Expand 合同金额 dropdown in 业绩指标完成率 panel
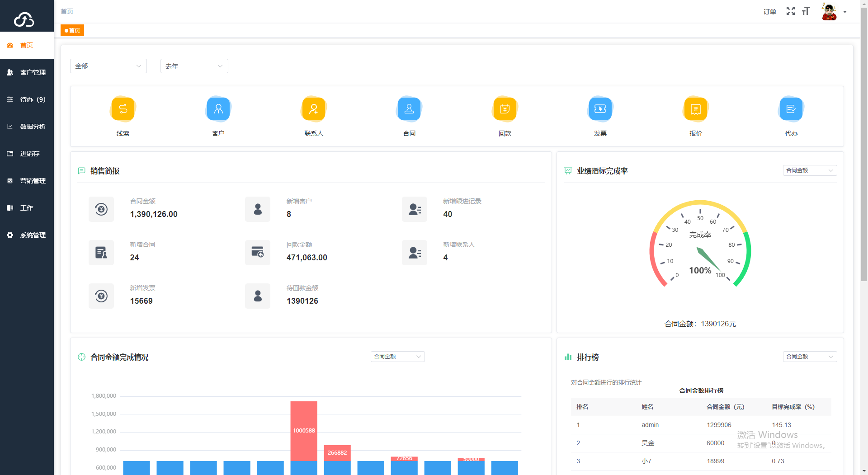This screenshot has height=475, width=868. click(809, 170)
